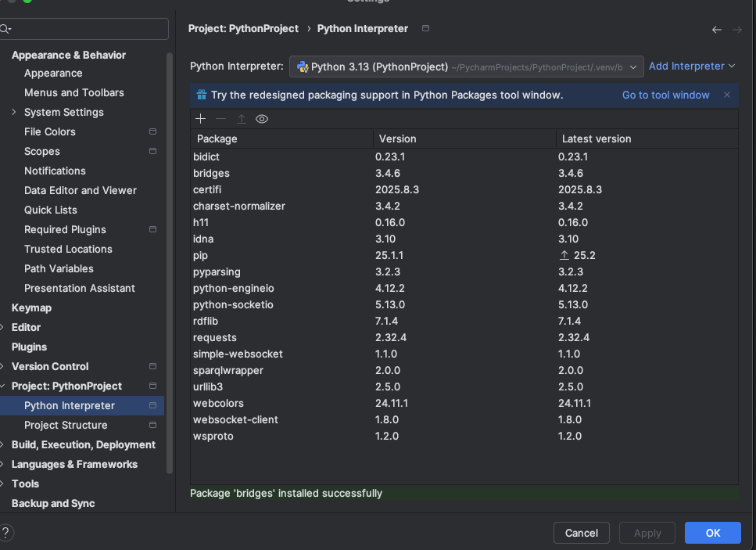Image resolution: width=756 pixels, height=550 pixels.
Task: Expand the Tools section
Action: coord(2,483)
